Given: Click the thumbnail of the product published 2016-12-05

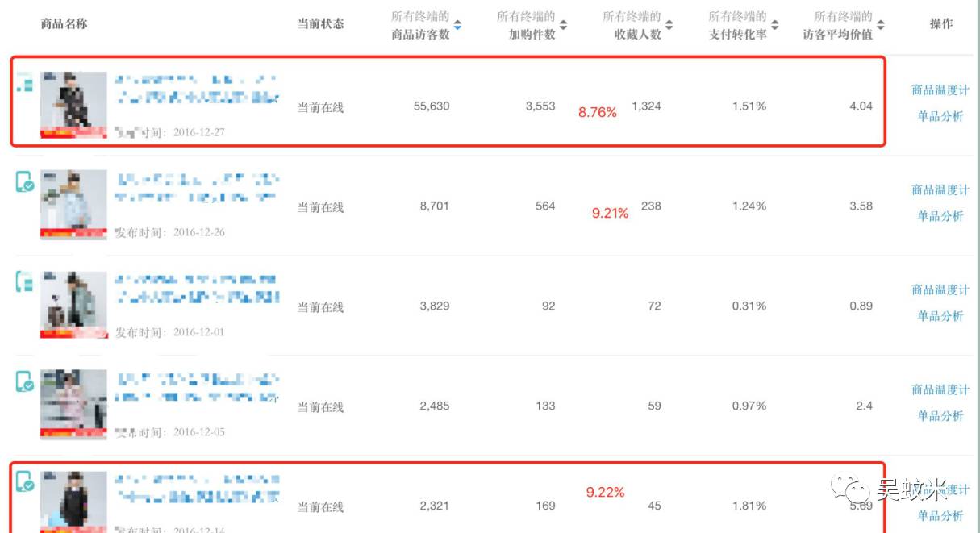Looking at the screenshot, I should 73,403.
